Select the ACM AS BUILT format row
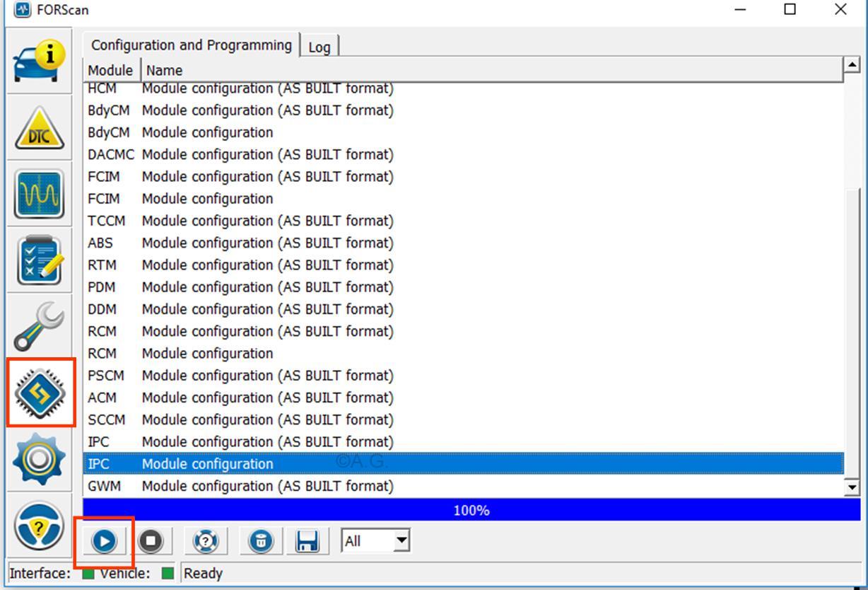The height and width of the screenshot is (590, 868). 464,398
